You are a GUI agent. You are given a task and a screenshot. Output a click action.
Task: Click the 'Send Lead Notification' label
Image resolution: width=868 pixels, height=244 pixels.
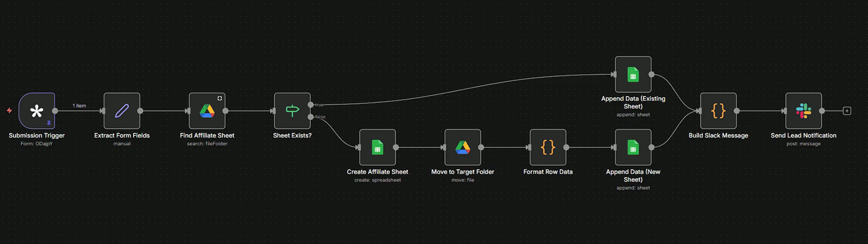803,136
